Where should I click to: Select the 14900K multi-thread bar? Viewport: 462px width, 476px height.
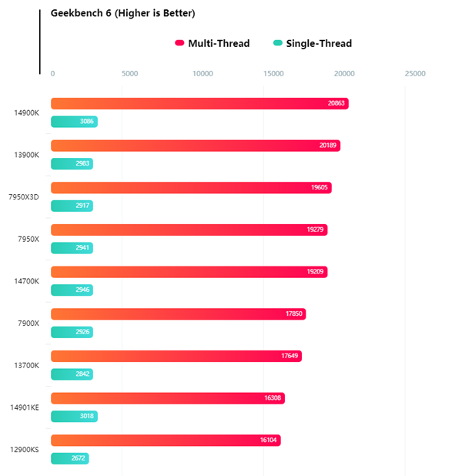tap(199, 103)
